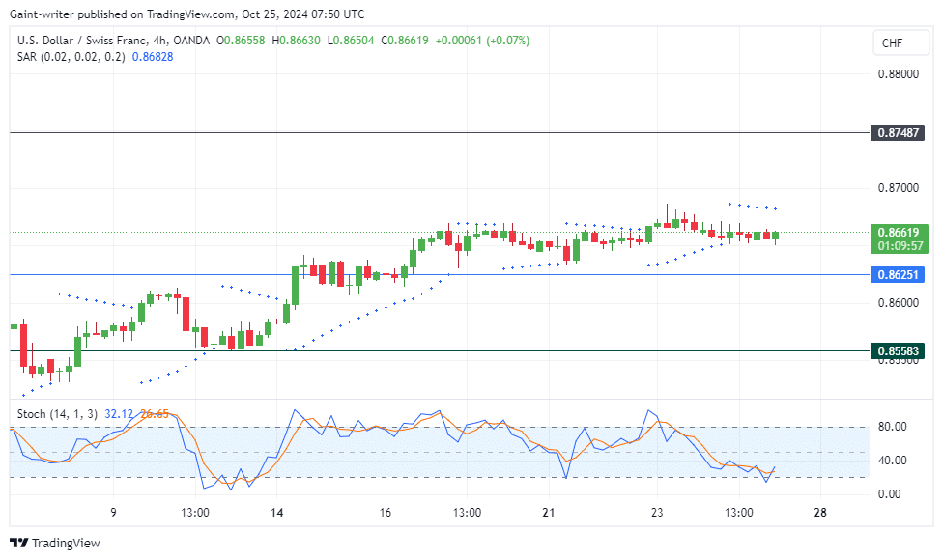943x560 pixels.
Task: Select the 0.86251 blue price label
Action: pyautogui.click(x=898, y=274)
